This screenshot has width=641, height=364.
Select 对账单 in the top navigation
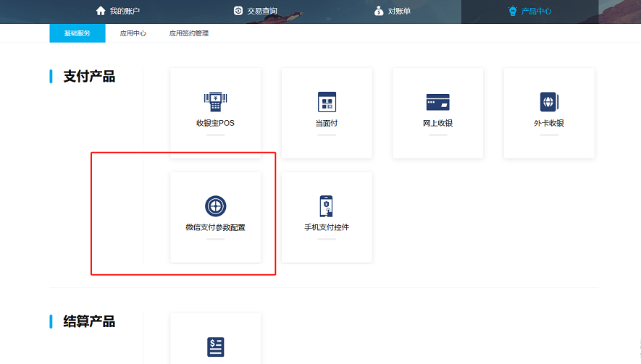click(x=400, y=12)
